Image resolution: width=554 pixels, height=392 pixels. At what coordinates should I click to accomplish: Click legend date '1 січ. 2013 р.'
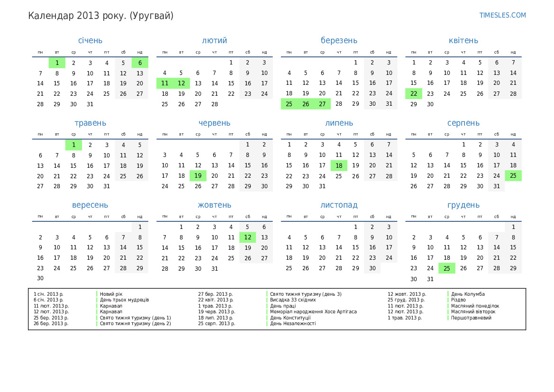[48, 294]
